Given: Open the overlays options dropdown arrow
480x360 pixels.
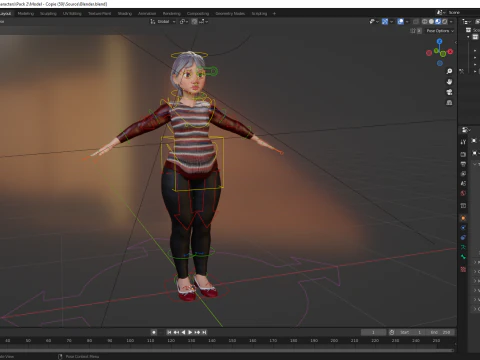Looking at the screenshot, I should [x=407, y=21].
